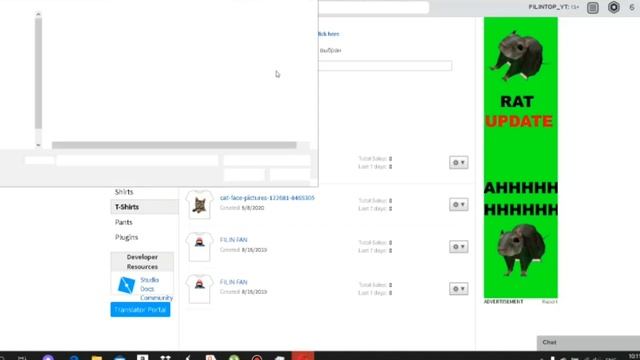Switch to the T-Shirts category
Image resolution: width=640 pixels, height=360 pixels.
coord(144,207)
